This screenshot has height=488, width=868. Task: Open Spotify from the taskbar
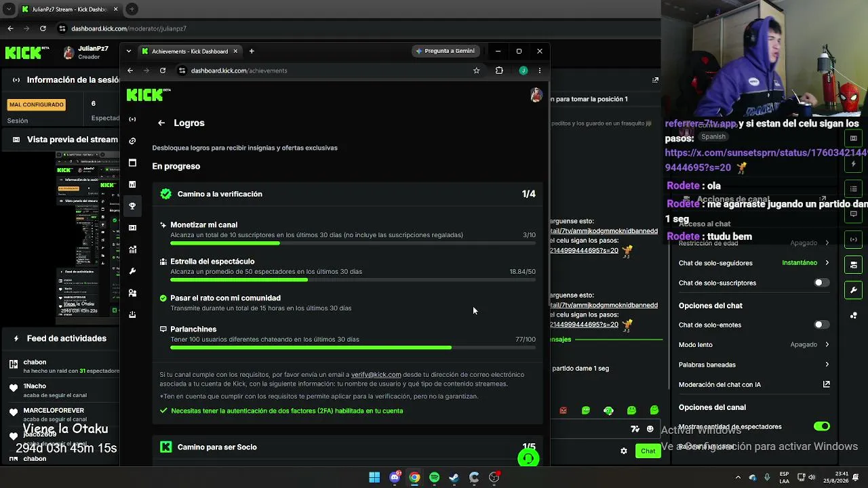[x=434, y=477]
